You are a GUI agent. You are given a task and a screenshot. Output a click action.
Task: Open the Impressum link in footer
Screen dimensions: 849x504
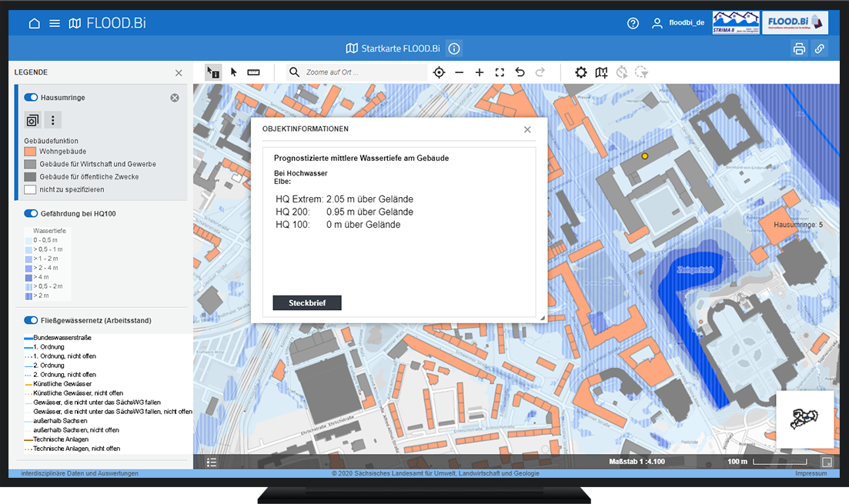(x=811, y=473)
